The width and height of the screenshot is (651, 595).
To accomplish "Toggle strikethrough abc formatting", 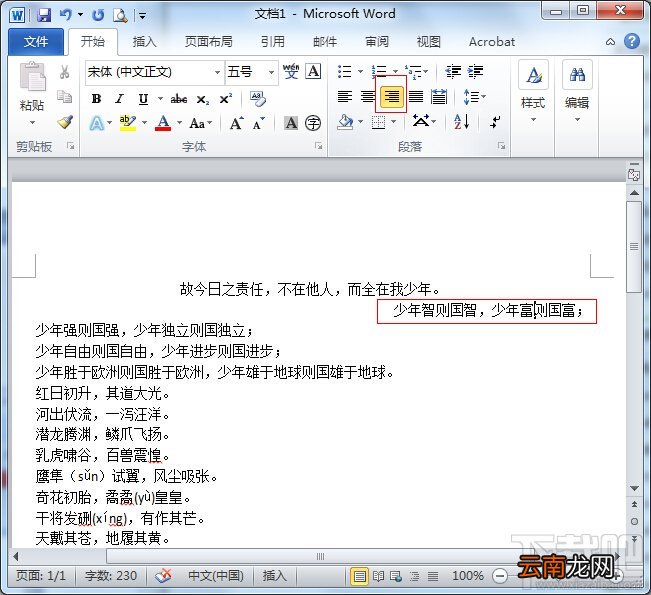I will point(179,99).
